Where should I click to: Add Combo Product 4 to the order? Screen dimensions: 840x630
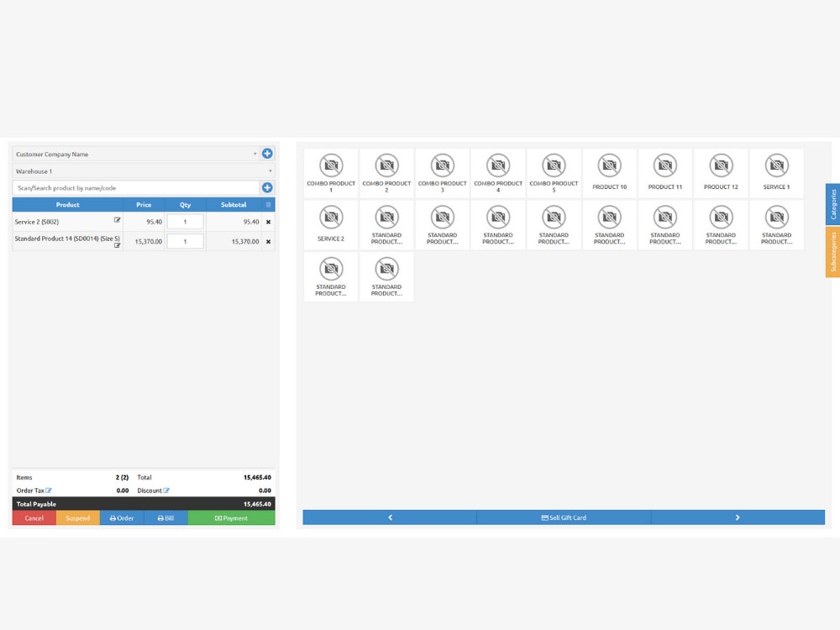498,173
